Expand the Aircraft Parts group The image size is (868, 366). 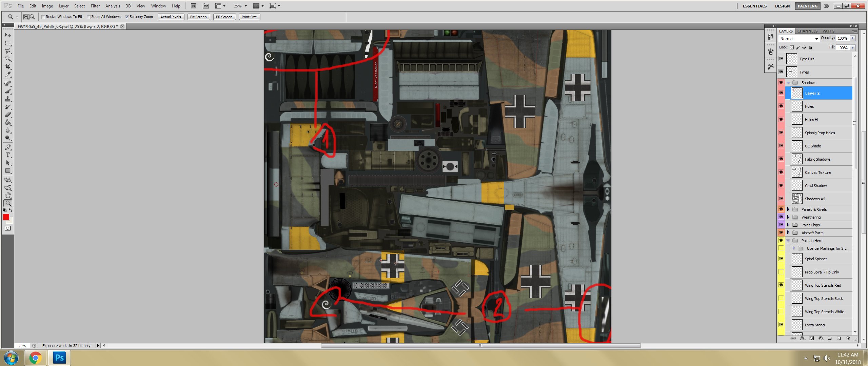pos(788,232)
